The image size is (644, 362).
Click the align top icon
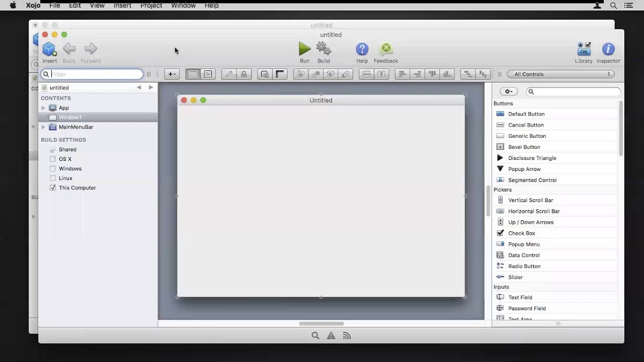pyautogui.click(x=432, y=74)
